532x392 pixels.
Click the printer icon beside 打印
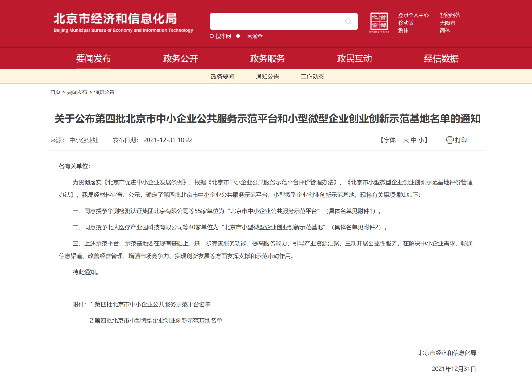point(449,140)
